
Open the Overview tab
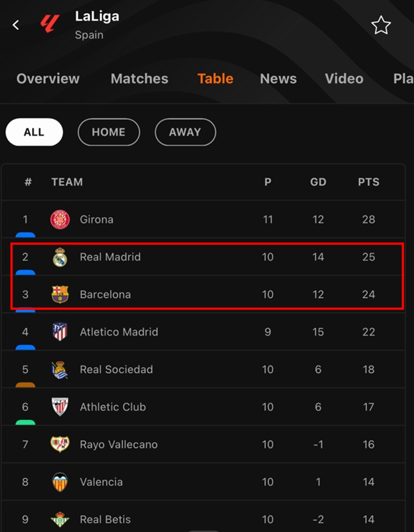coord(48,79)
